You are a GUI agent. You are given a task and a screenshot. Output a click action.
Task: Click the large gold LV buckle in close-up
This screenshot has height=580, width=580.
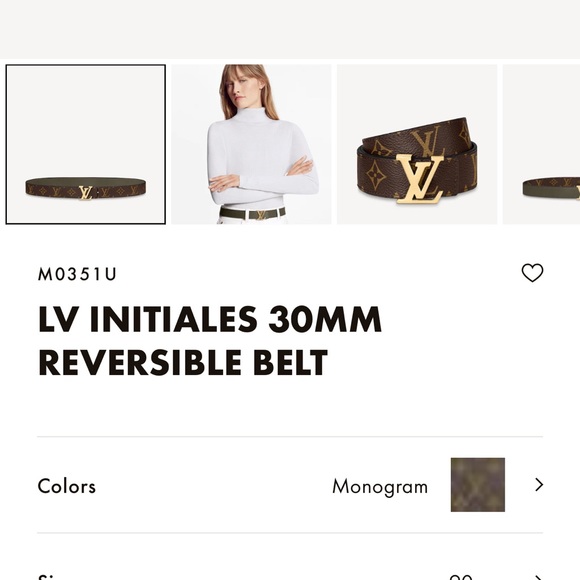click(420, 179)
